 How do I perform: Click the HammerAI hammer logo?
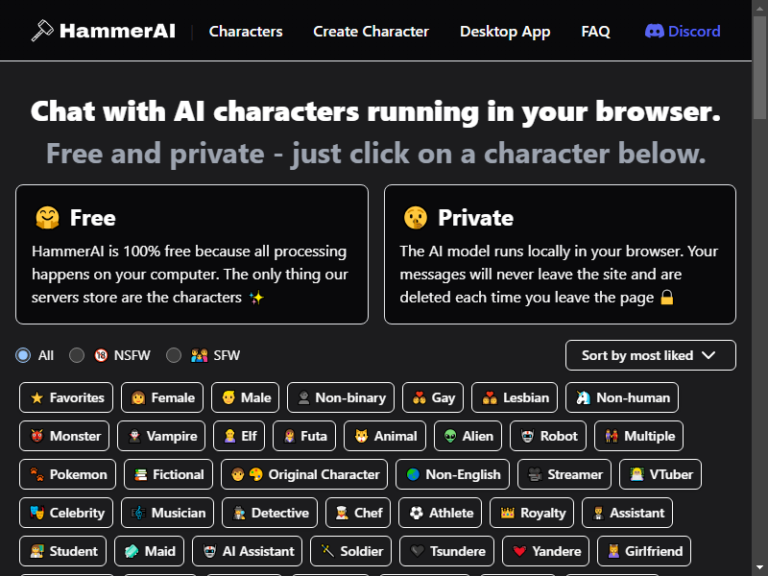click(x=42, y=30)
